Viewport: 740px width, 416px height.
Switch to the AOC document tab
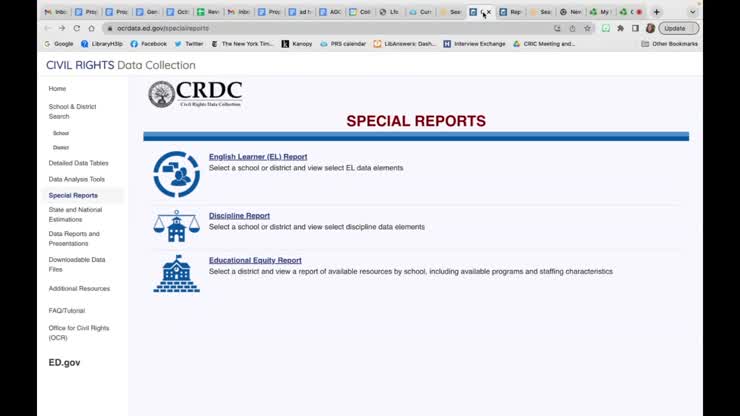click(x=330, y=12)
